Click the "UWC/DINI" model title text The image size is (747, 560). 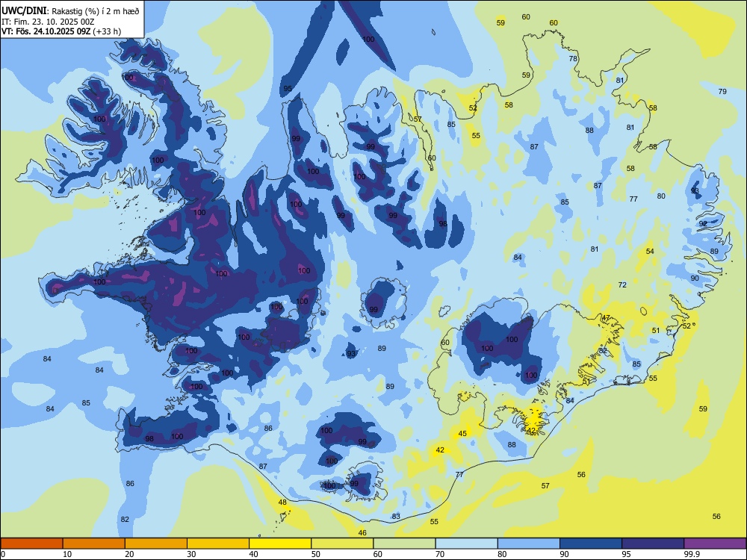click(24, 11)
